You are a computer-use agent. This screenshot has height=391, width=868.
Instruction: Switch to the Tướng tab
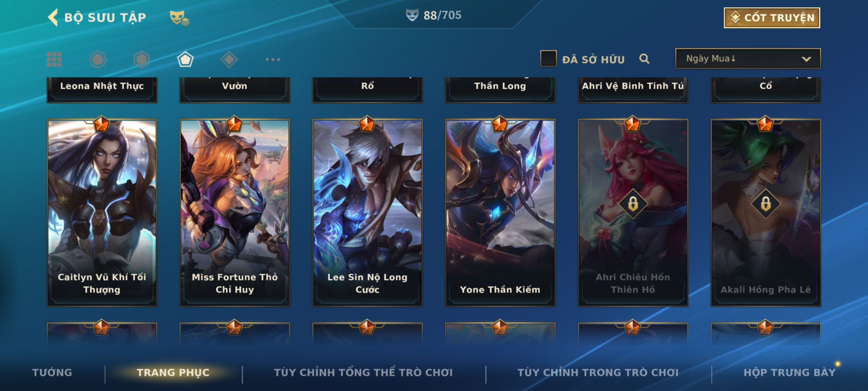[x=52, y=373]
